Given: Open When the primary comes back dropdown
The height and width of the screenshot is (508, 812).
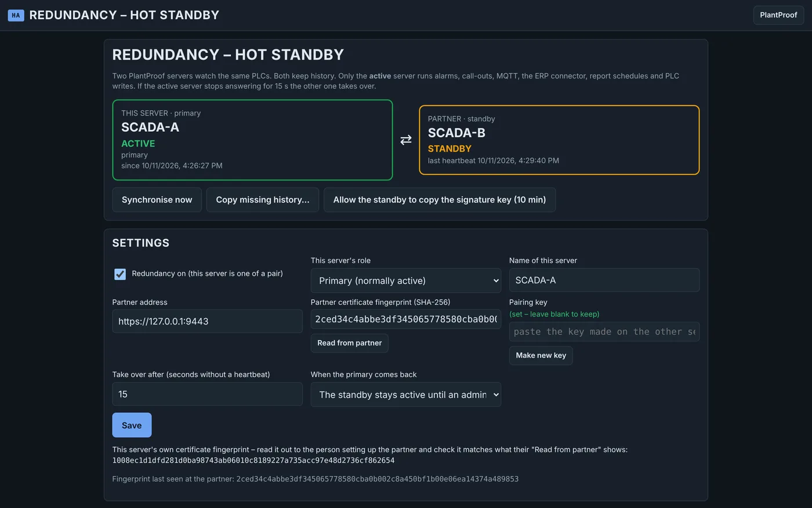Looking at the screenshot, I should coord(406,395).
